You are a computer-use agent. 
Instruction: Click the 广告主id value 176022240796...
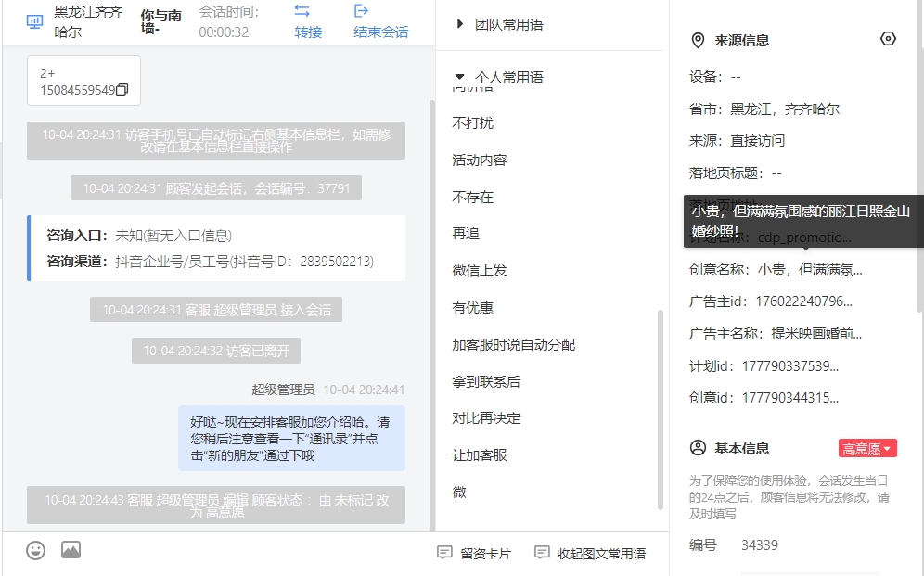[803, 301]
